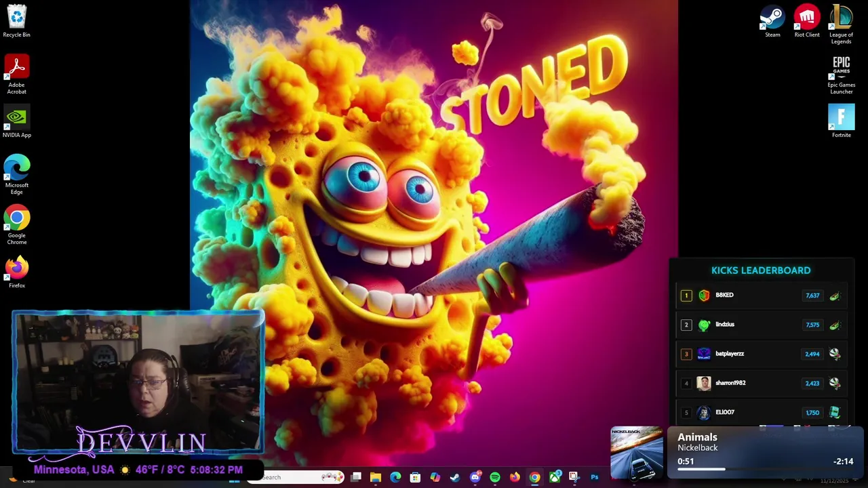
Task: Open Microsoft Edge desktop shortcut
Action: tap(16, 175)
